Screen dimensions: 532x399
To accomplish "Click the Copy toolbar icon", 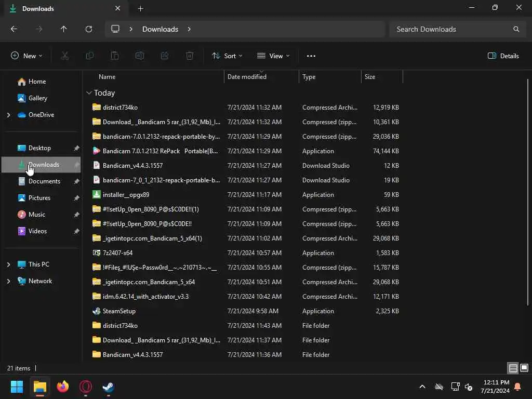I will click(x=90, y=56).
